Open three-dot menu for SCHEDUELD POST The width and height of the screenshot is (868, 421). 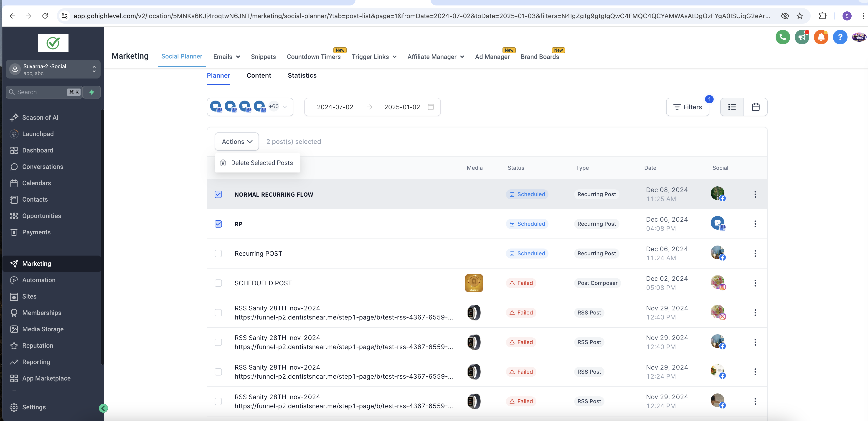pyautogui.click(x=755, y=283)
